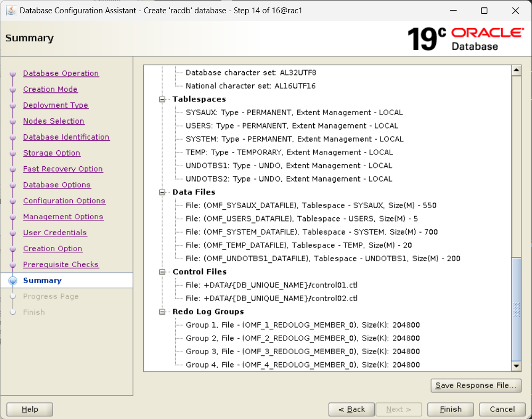The height and width of the screenshot is (419, 532).
Task: Click the scrollbar down arrow
Action: (x=516, y=366)
